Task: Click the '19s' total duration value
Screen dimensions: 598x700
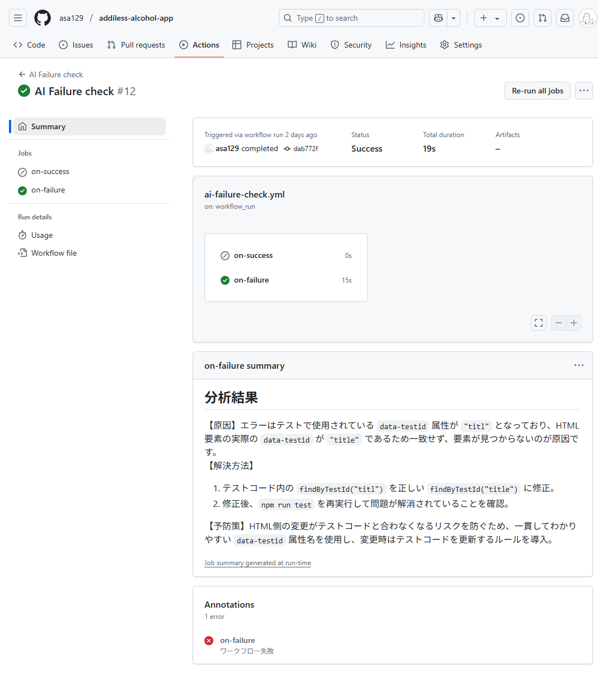Action: [429, 149]
